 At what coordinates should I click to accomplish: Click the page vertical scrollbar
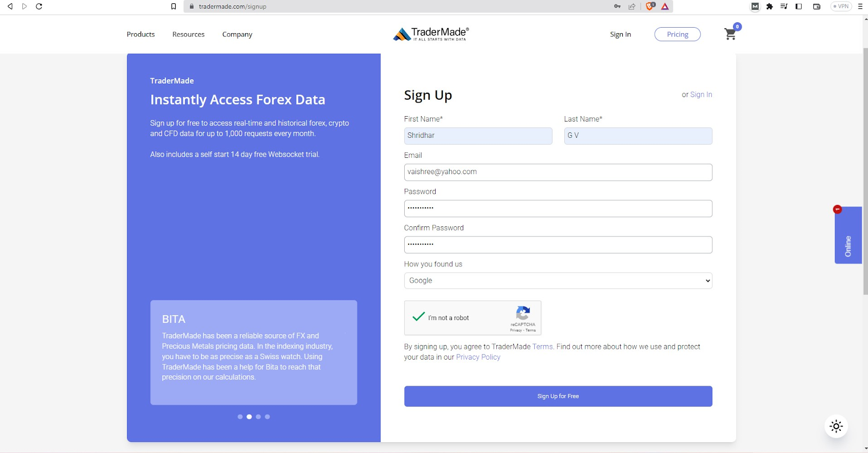(865, 171)
